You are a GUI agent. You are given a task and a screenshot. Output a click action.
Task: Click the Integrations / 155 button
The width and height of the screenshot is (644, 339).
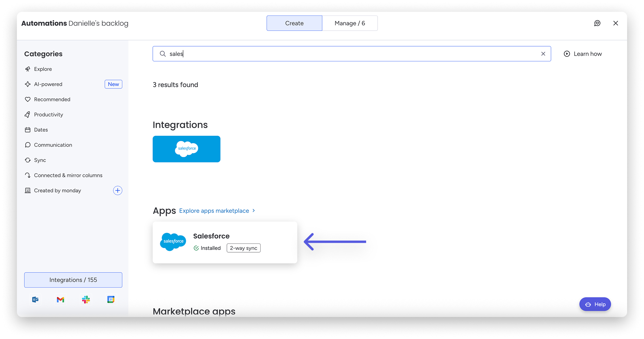73,280
